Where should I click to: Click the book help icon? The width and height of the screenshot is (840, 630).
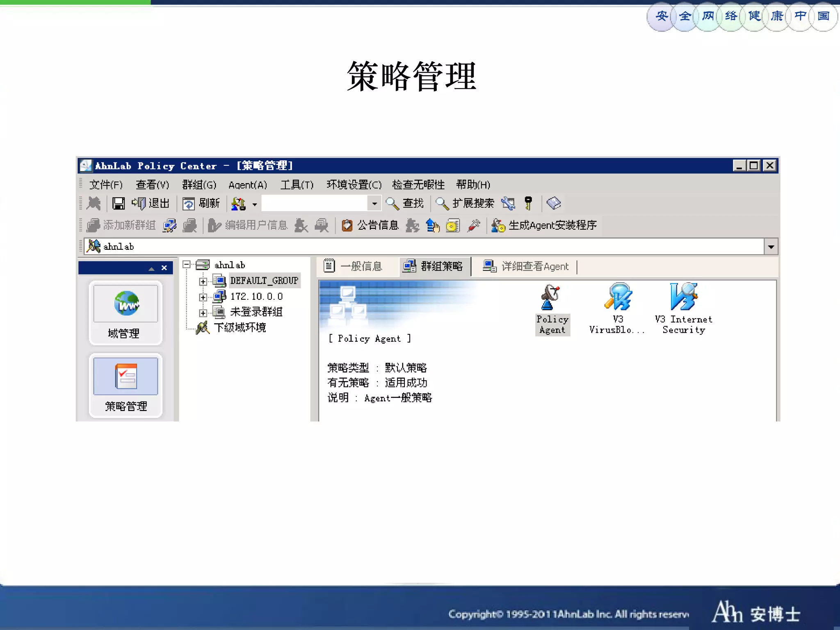click(x=554, y=203)
